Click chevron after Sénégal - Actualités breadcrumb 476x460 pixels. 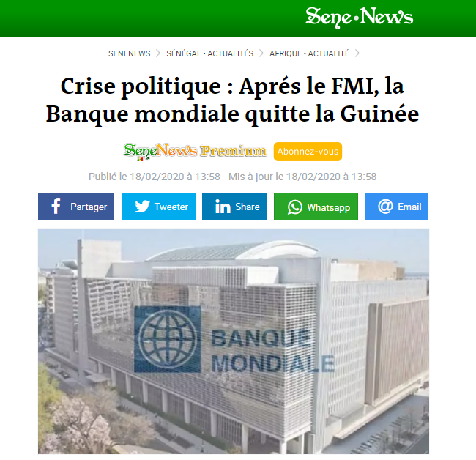click(261, 53)
